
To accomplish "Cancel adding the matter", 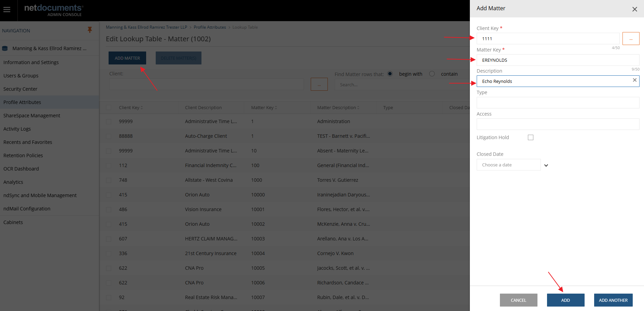I will click(518, 300).
